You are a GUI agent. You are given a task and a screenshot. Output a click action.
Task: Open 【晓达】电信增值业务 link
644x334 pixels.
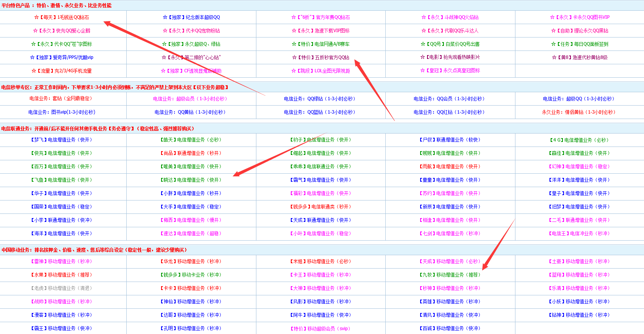pos(191,180)
